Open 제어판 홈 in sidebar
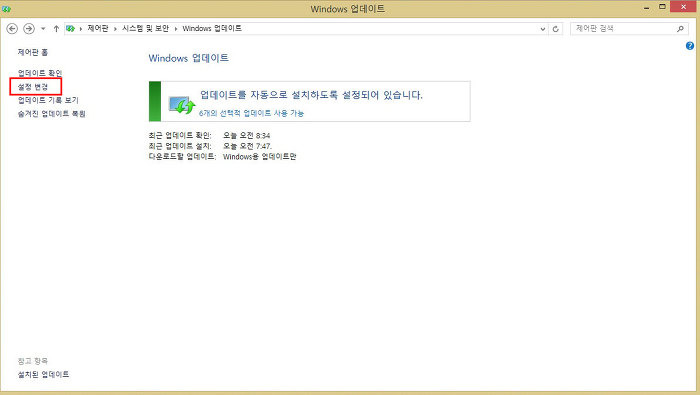This screenshot has height=395, width=700. [33, 52]
